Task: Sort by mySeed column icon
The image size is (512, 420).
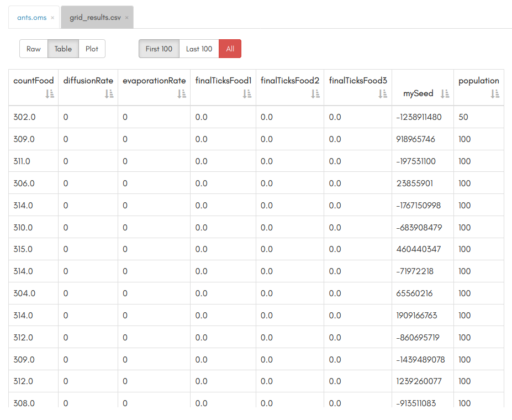Action: pos(445,94)
